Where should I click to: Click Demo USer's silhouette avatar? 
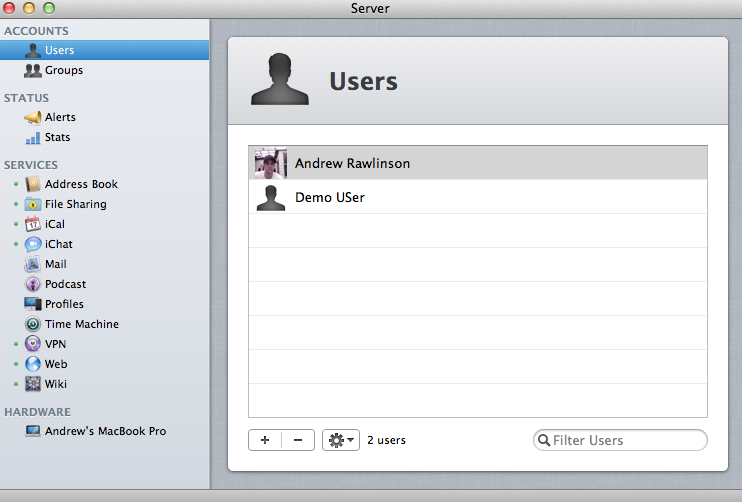(271, 198)
